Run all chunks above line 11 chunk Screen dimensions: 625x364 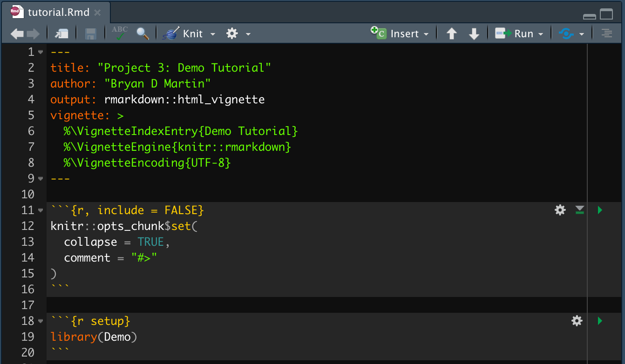point(579,210)
